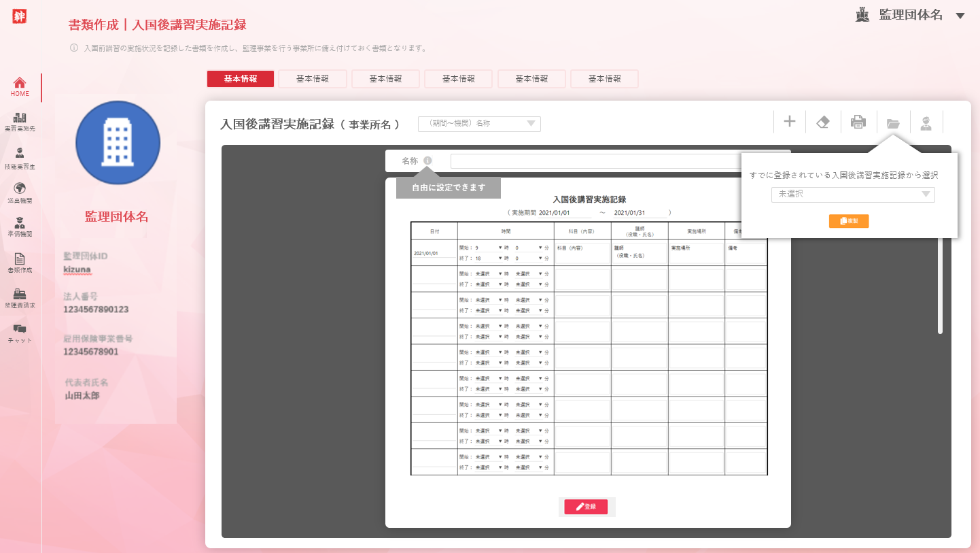Open 監理費請求 billing section
The height and width of the screenshot is (553, 980).
coord(20,298)
